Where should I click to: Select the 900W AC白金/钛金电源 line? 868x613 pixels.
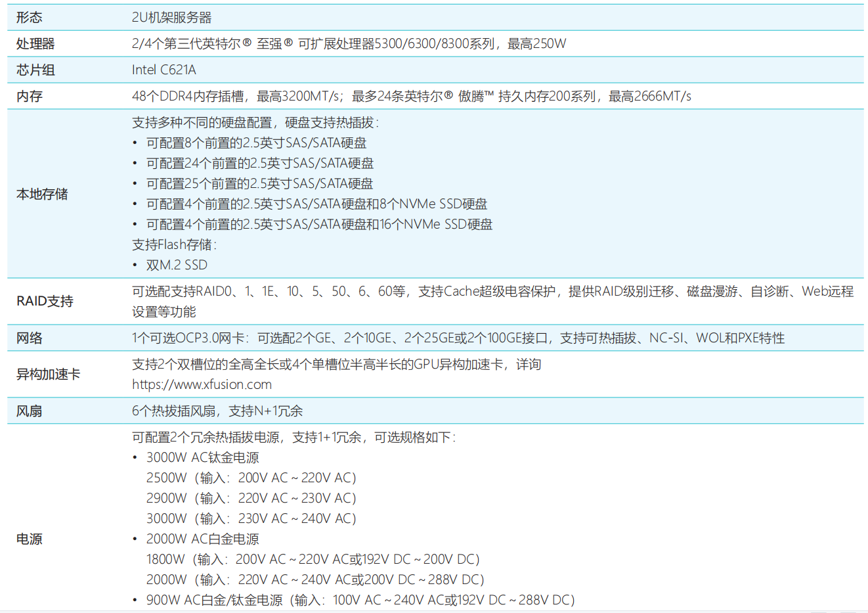360,600
